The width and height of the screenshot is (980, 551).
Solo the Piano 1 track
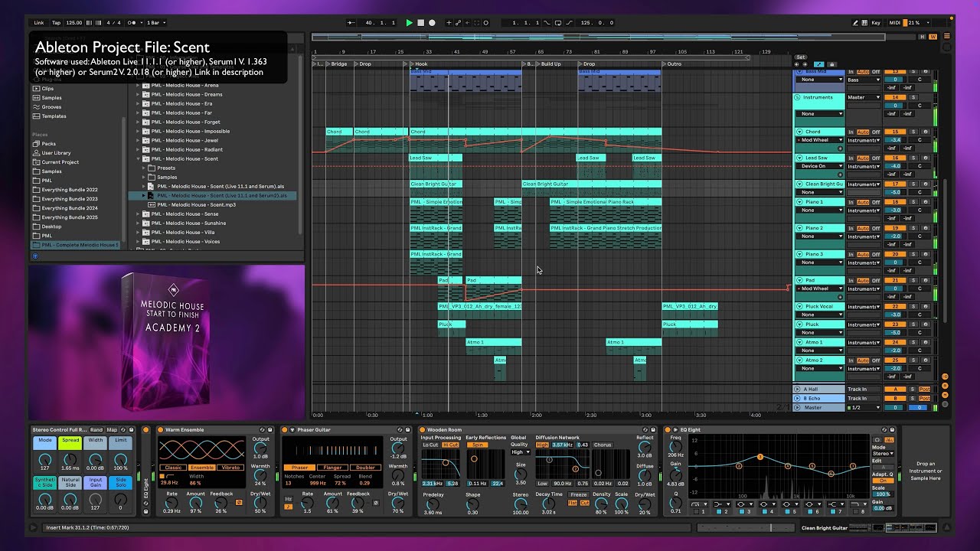click(913, 202)
